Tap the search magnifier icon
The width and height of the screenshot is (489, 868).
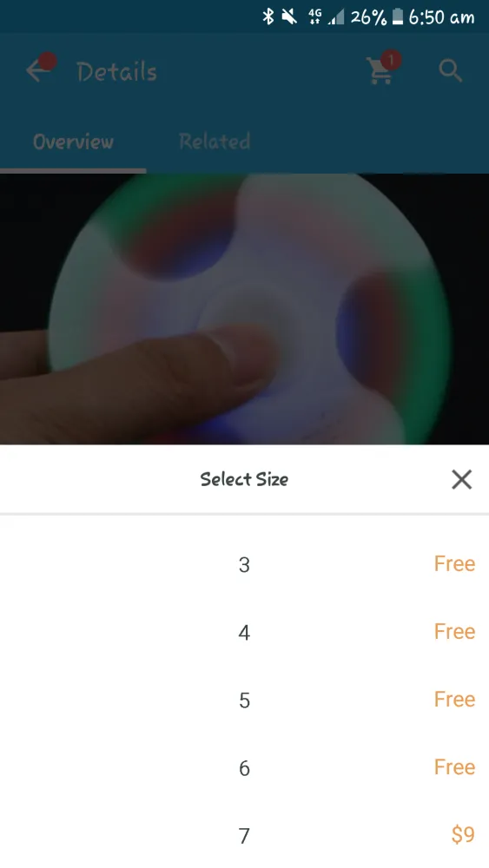[x=450, y=71]
